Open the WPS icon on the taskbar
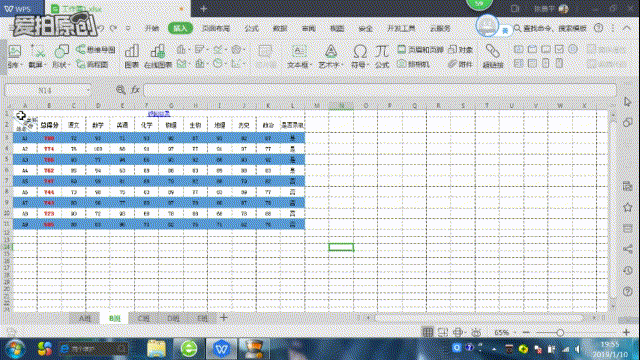 [221, 349]
